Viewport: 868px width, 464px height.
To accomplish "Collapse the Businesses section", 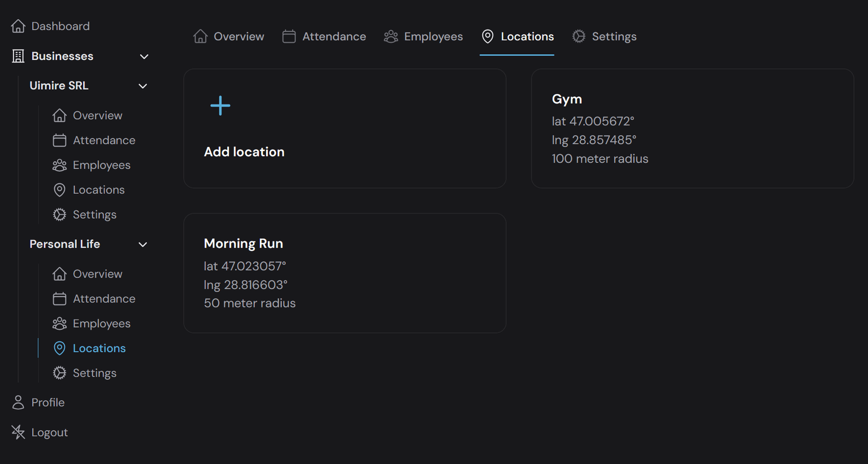I will pyautogui.click(x=144, y=56).
